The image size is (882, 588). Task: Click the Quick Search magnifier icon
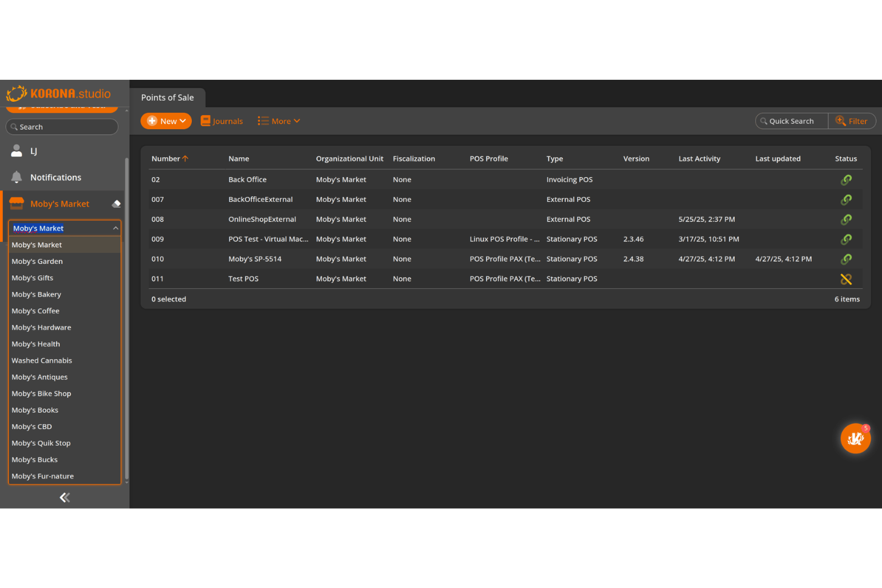tap(763, 121)
